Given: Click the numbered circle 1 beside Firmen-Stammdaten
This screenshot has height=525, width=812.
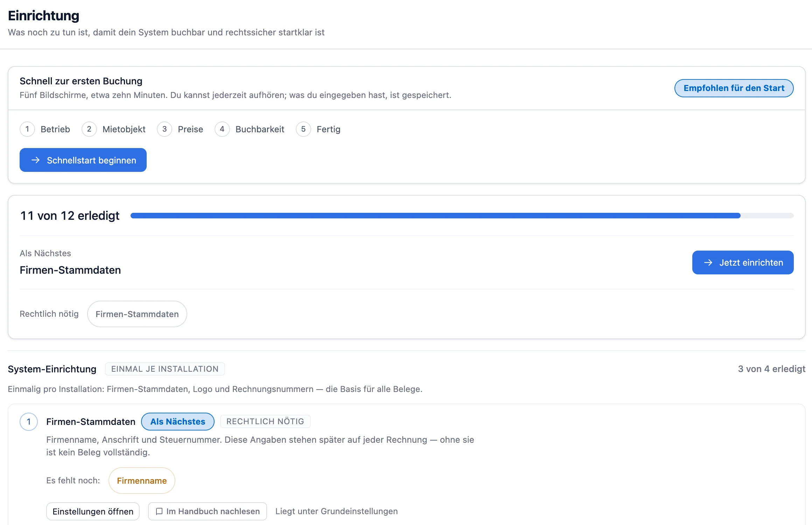Looking at the screenshot, I should point(29,421).
